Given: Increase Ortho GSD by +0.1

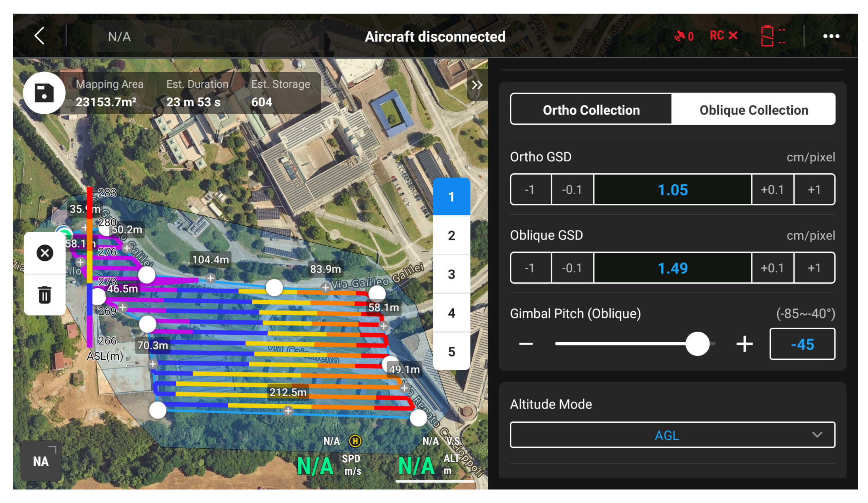Looking at the screenshot, I should 772,190.
